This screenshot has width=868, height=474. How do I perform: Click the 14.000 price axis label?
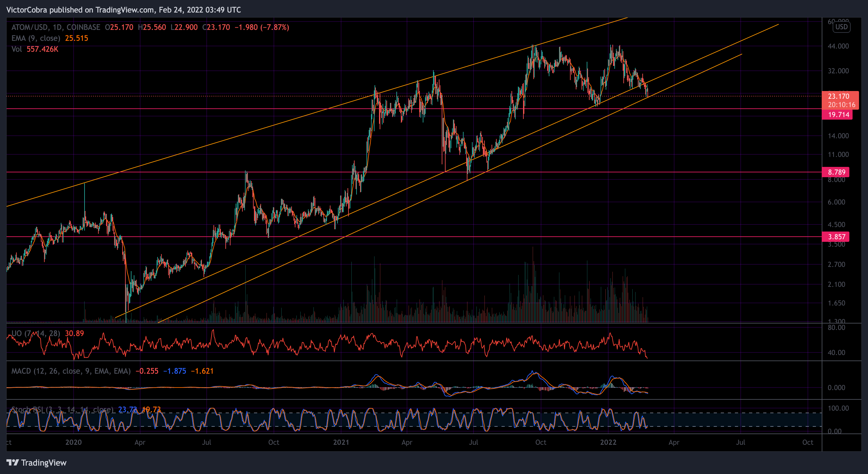click(x=838, y=136)
